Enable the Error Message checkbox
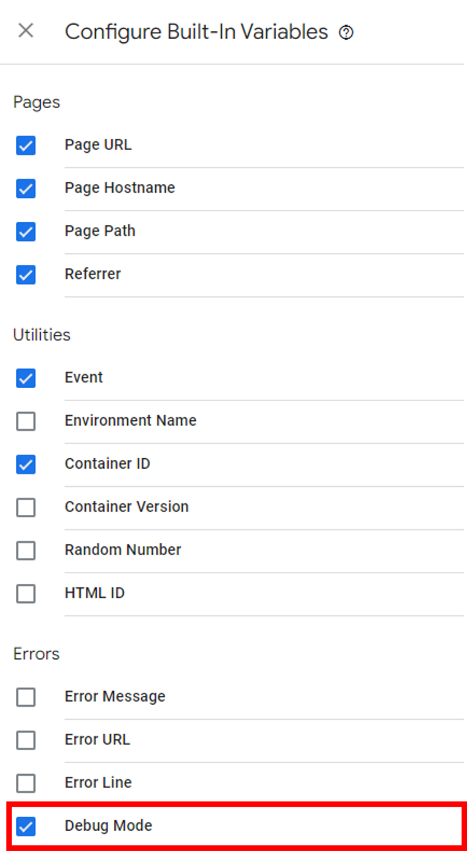Screen dimensions: 467x868 [x=26, y=697]
